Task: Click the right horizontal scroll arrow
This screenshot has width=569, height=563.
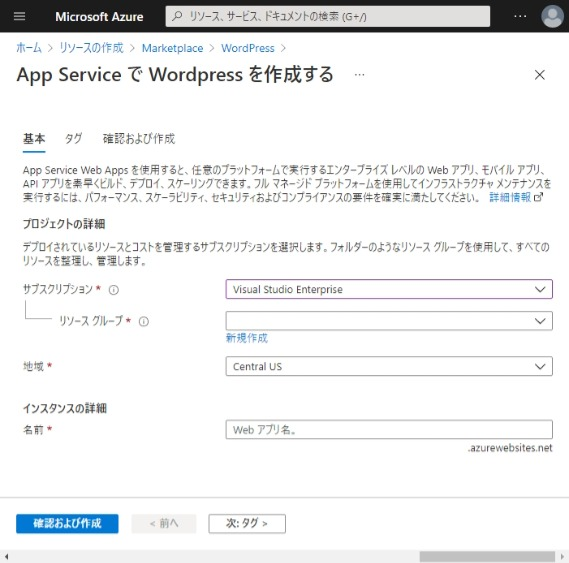Action: [562, 556]
